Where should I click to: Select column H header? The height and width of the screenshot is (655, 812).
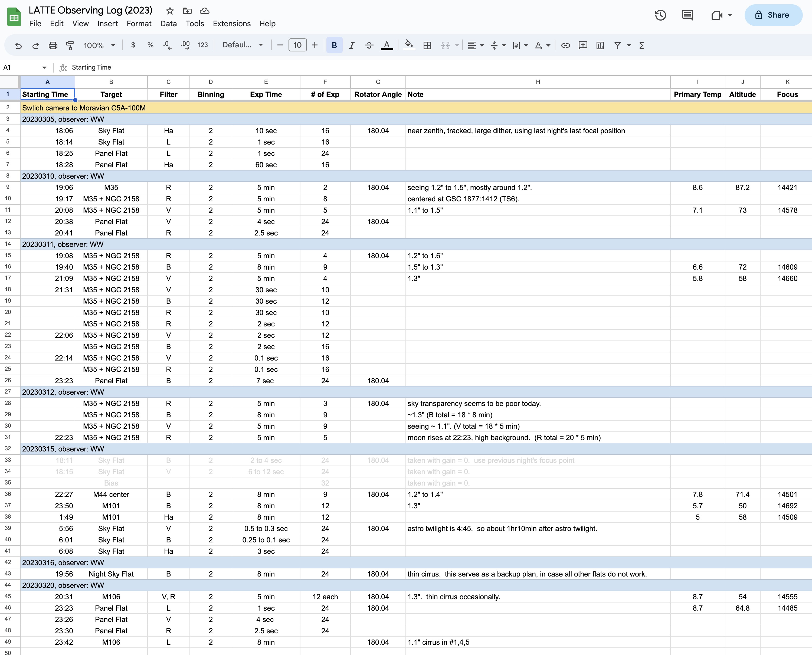pos(538,82)
